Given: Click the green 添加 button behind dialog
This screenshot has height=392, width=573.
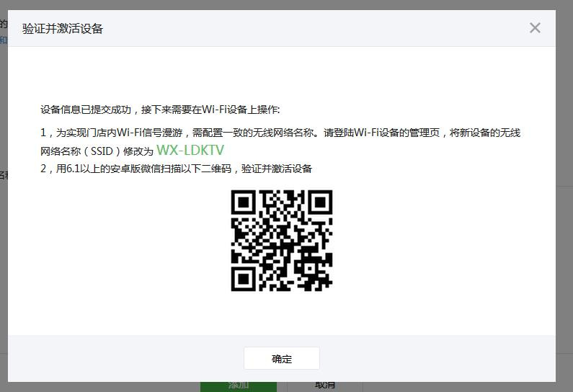Looking at the screenshot, I should [x=239, y=386].
